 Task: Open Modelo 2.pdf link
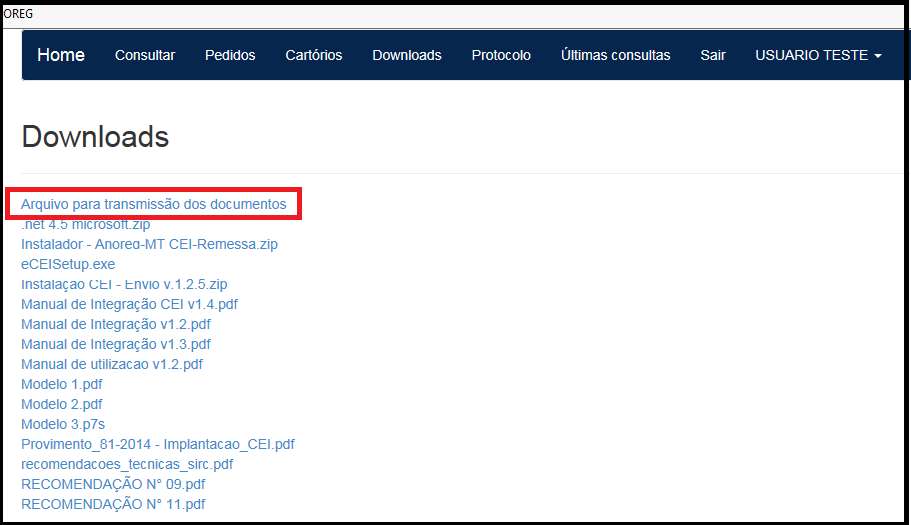[62, 404]
